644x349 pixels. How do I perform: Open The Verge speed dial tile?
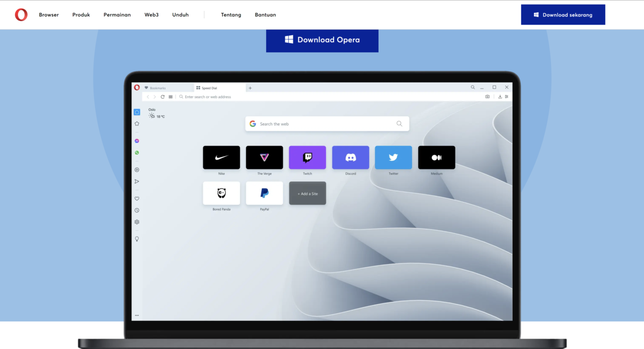click(264, 158)
